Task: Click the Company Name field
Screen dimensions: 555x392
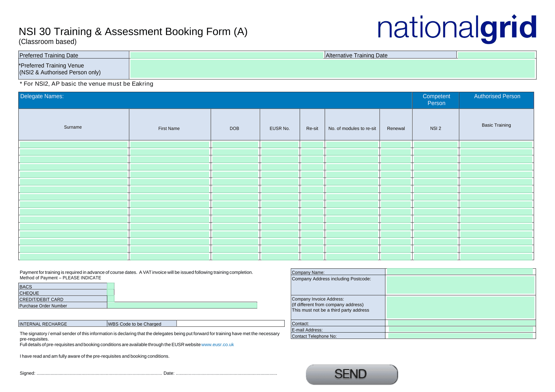Action: [460, 272]
